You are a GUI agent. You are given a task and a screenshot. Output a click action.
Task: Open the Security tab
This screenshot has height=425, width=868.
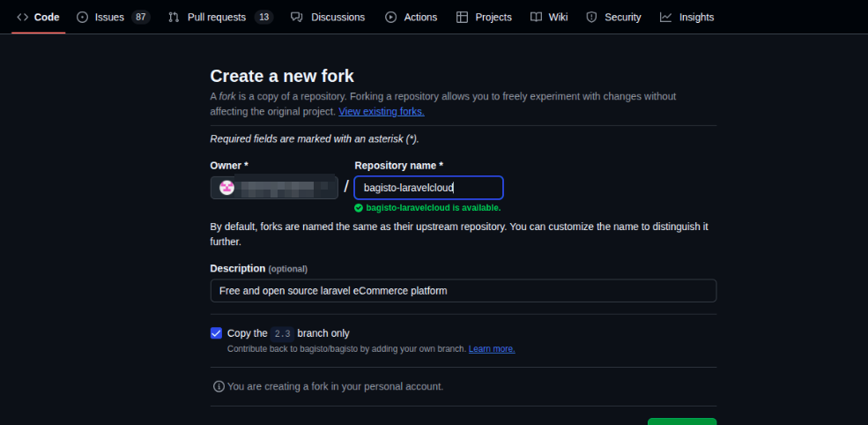(x=613, y=17)
